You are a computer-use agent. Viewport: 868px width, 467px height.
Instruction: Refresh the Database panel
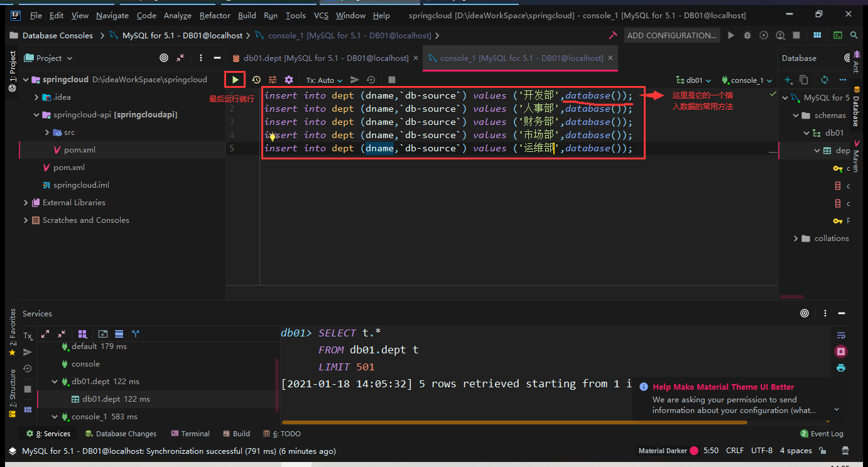pos(825,80)
